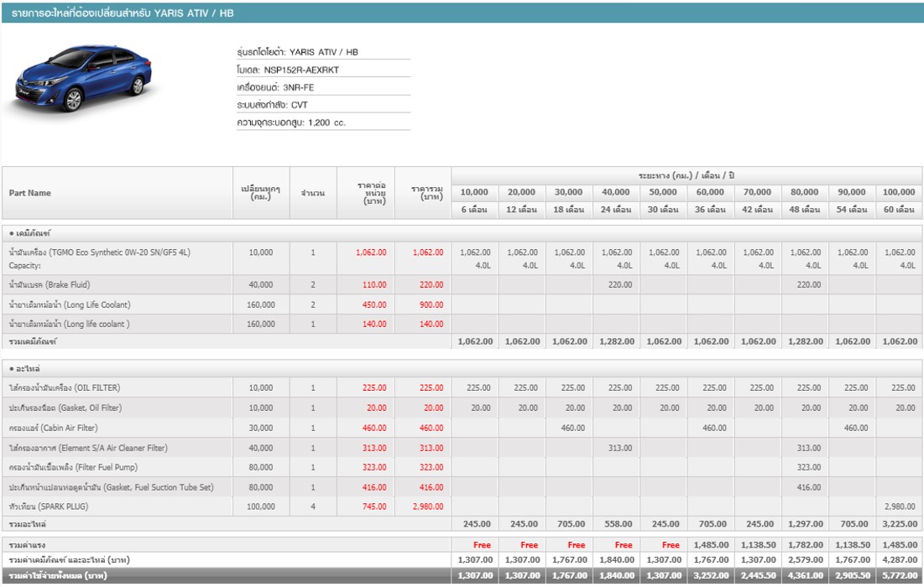
Task: Click the '70,000' distance column header
Action: (757, 192)
